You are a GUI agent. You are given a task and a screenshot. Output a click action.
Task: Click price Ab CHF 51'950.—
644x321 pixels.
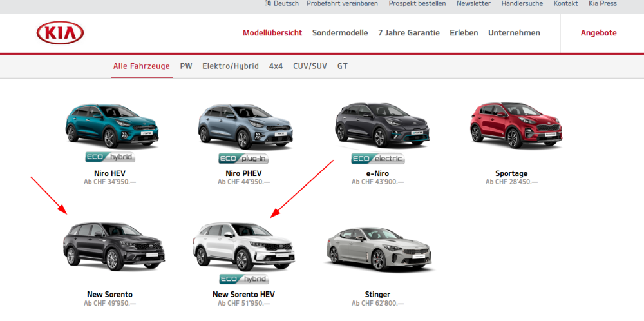243,304
